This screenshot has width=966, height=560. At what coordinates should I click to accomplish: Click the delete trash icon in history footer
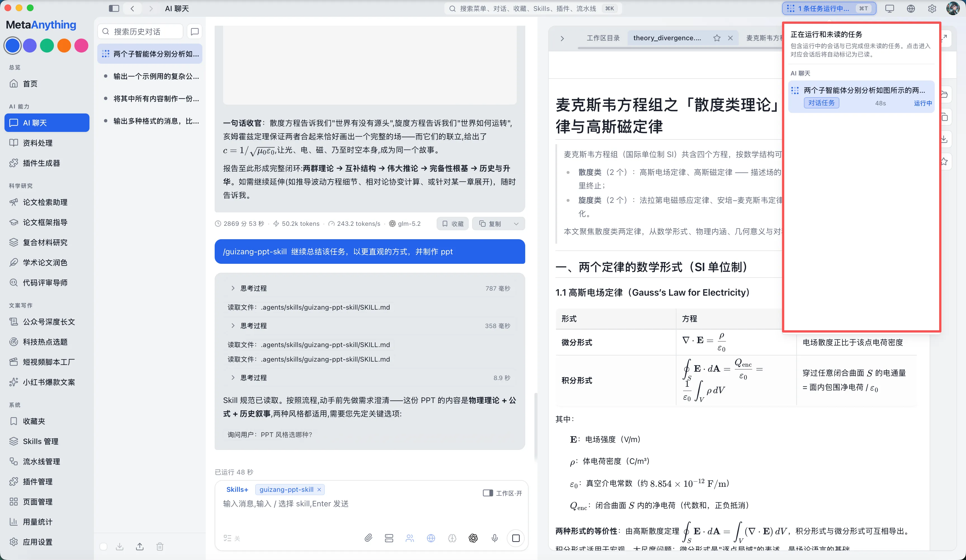point(160,547)
